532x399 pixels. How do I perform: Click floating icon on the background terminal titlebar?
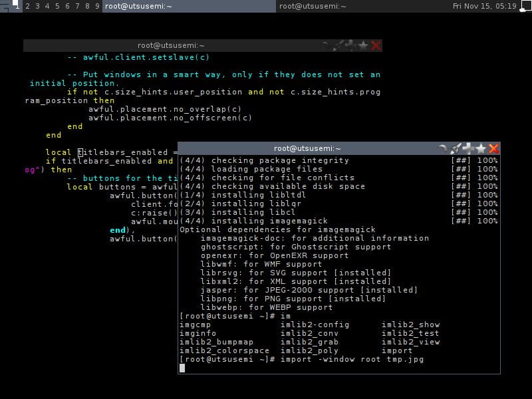(x=327, y=45)
